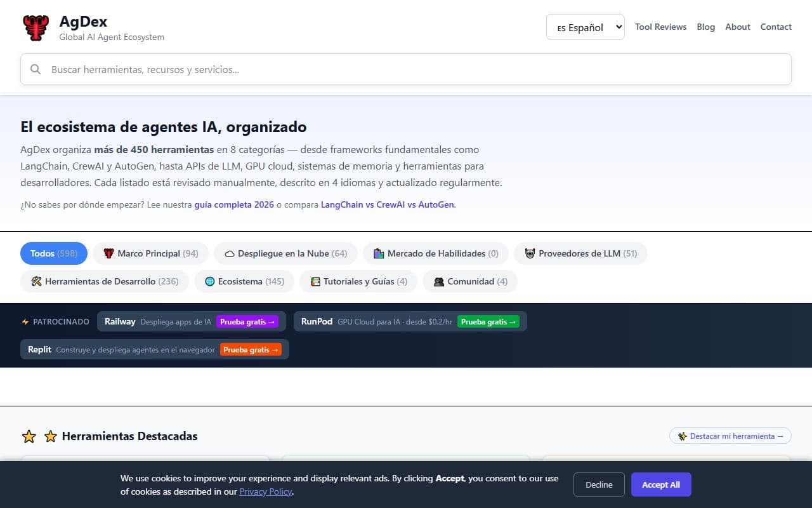812x508 pixels.
Task: Click the lightning bolt Patrocinado icon
Action: tap(25, 322)
